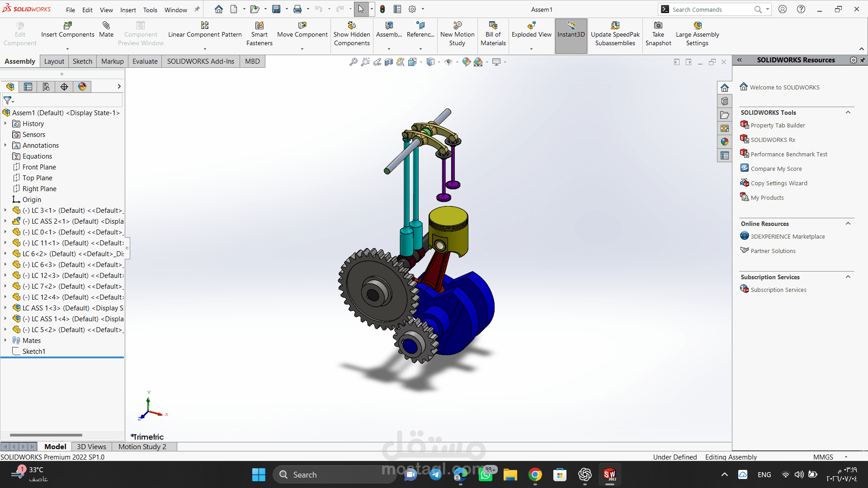Open Property Tab Builder link

[x=778, y=125]
